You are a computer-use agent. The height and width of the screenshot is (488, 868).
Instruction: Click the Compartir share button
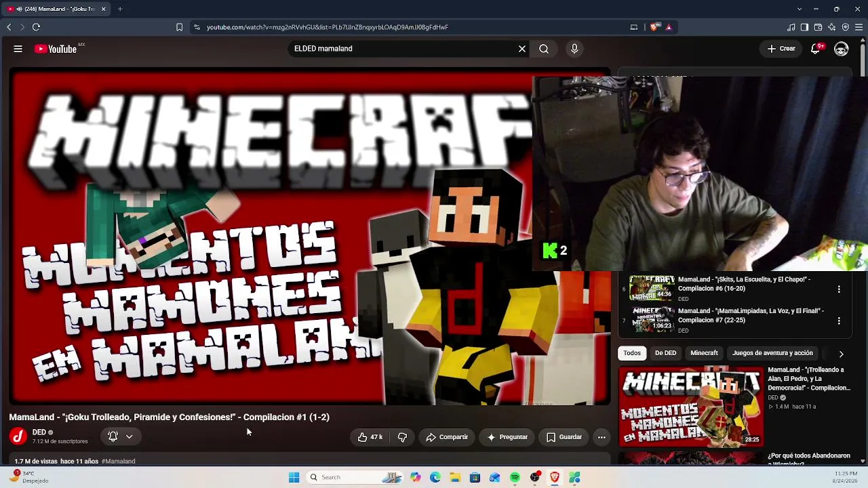pyautogui.click(x=447, y=437)
